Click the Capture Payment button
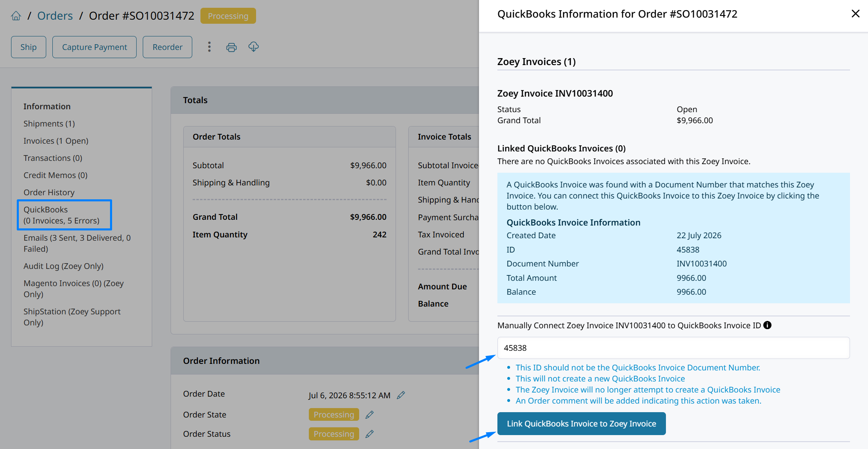Viewport: 868px width, 449px height. click(x=94, y=47)
